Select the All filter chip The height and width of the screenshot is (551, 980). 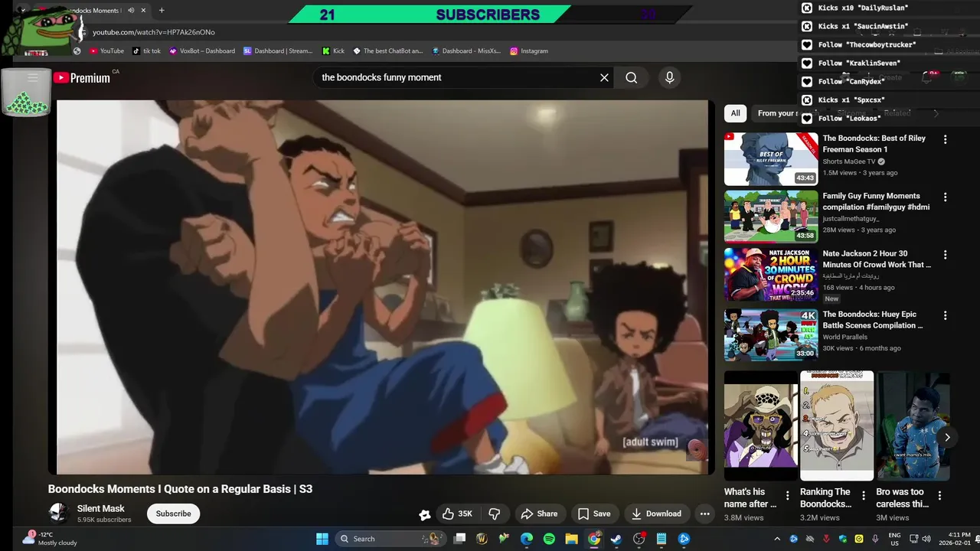(x=735, y=113)
